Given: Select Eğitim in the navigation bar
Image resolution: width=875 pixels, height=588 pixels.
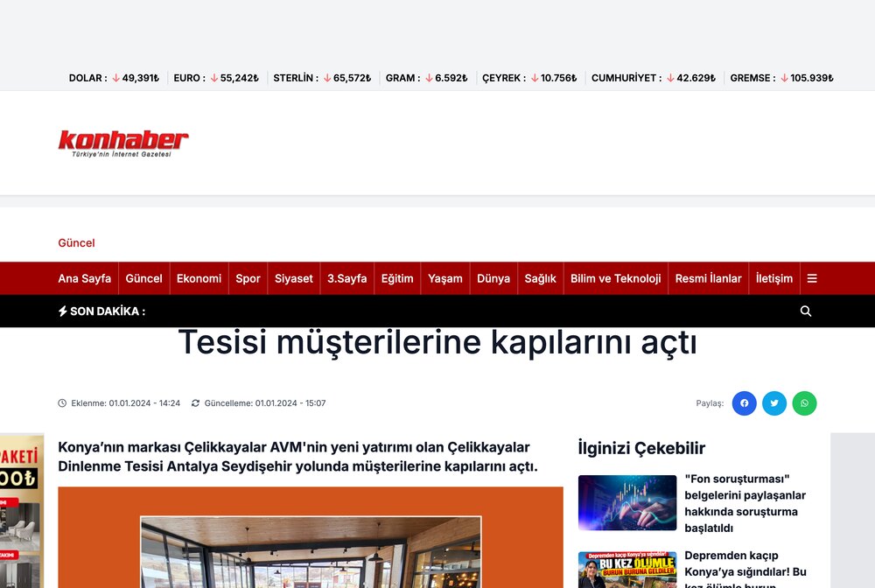Looking at the screenshot, I should 397,278.
